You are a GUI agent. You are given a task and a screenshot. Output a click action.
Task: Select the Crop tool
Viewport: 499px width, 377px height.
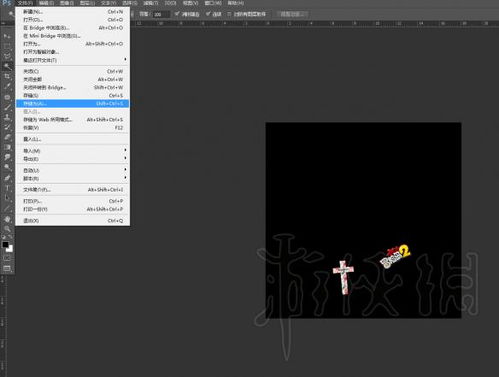point(7,76)
